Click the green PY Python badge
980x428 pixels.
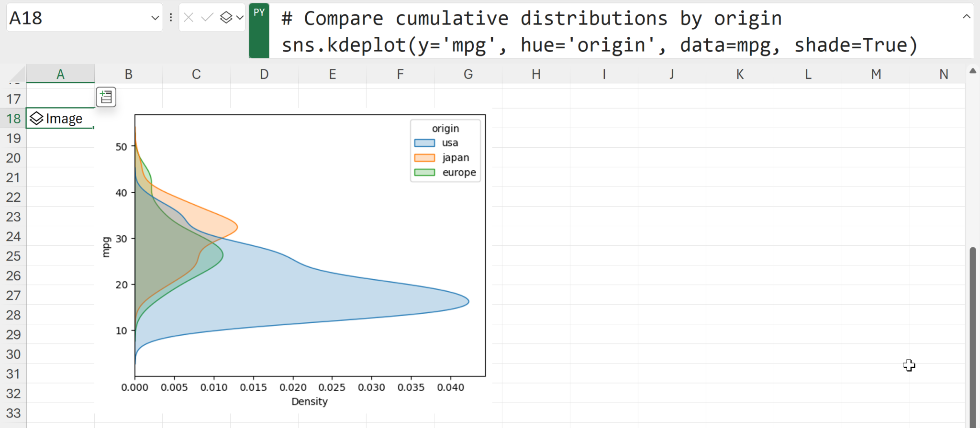(259, 31)
